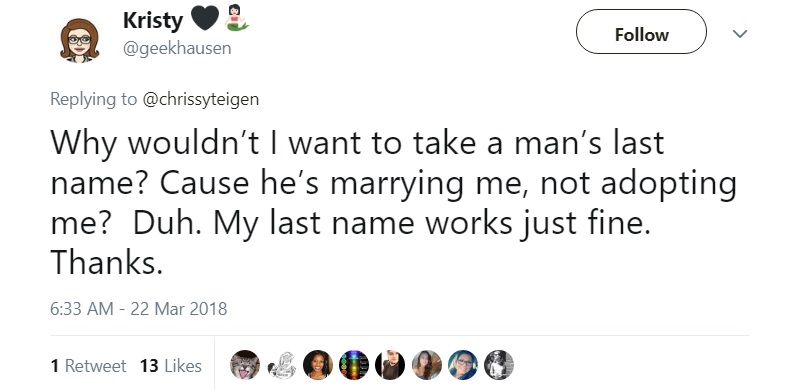Open the @chrissyteigen reply mention
Viewport: 800px width, 390px height.
(x=201, y=99)
